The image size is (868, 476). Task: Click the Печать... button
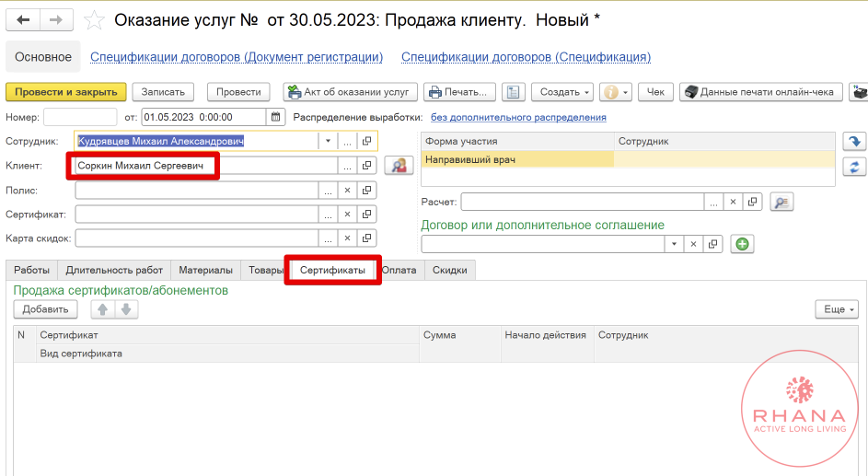coord(459,92)
